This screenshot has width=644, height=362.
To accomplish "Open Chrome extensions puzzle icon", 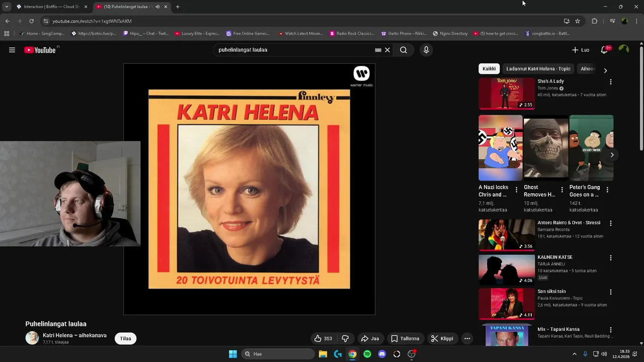I will click(594, 21).
